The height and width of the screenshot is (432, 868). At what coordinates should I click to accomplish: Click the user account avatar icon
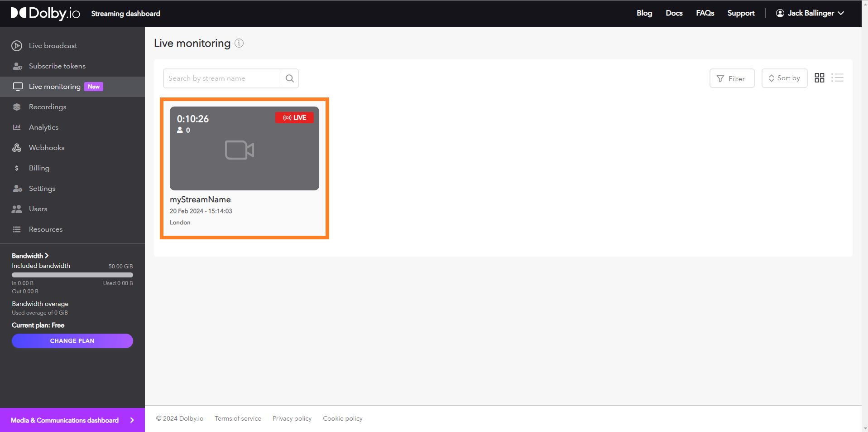(780, 13)
